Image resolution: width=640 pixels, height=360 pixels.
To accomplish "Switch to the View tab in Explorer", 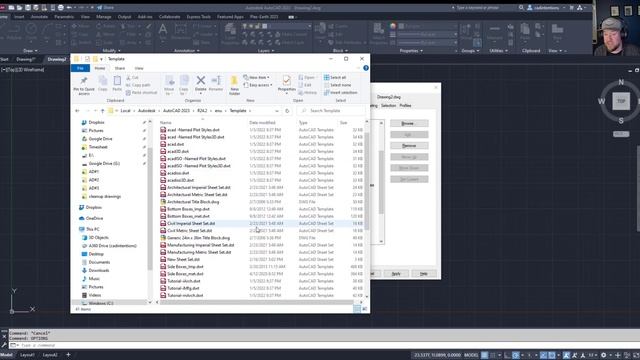I will tap(139, 68).
